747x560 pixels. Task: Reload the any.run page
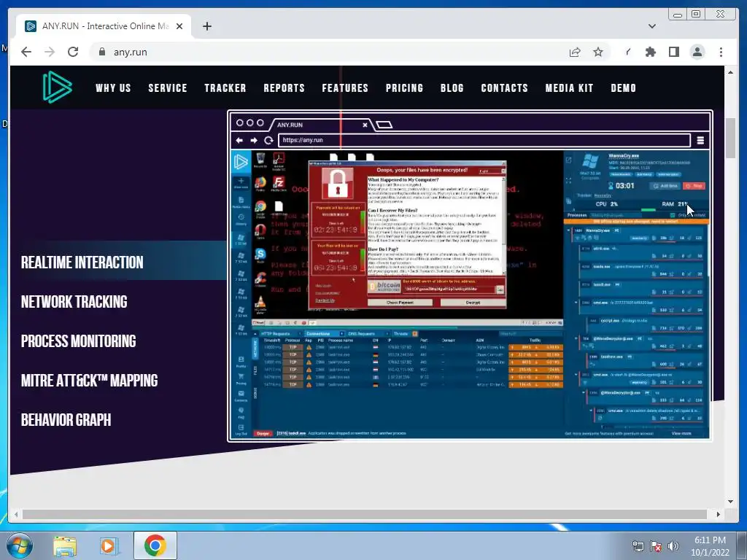coord(73,52)
